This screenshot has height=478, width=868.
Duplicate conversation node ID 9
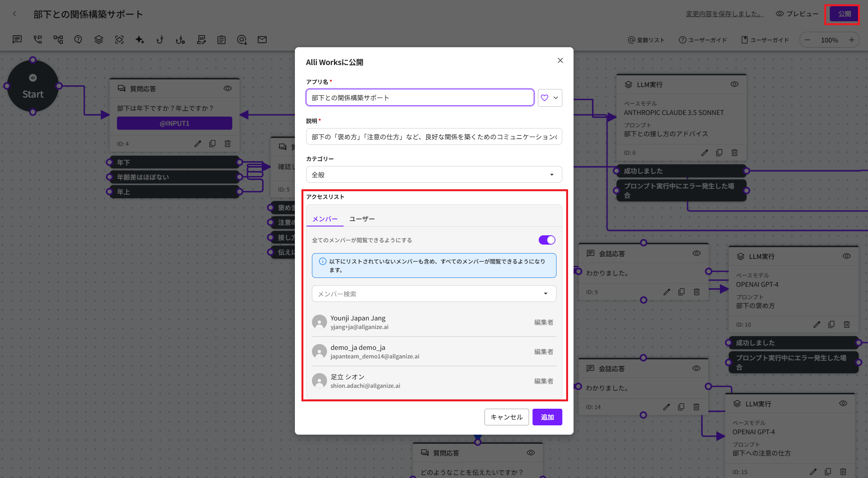(681, 292)
